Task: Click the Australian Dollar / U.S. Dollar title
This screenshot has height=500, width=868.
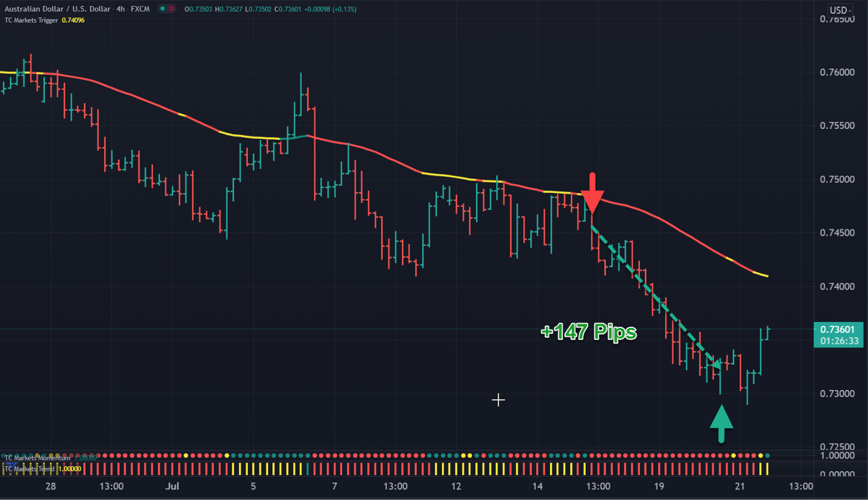Action: (x=57, y=9)
